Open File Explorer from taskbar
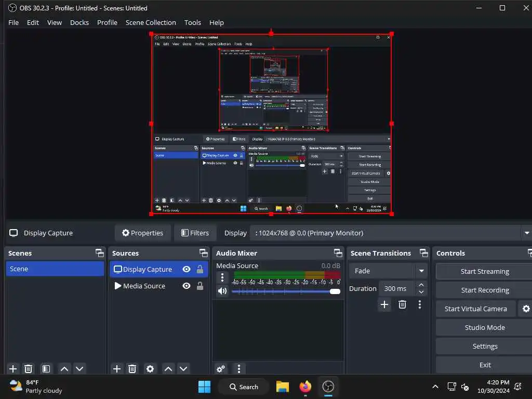Image resolution: width=532 pixels, height=399 pixels. point(282,387)
